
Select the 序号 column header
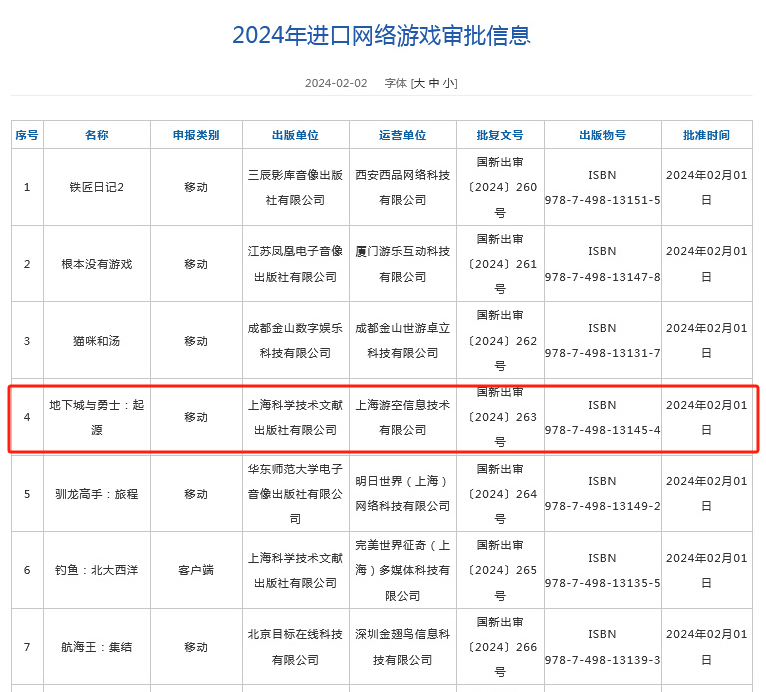coord(27,135)
